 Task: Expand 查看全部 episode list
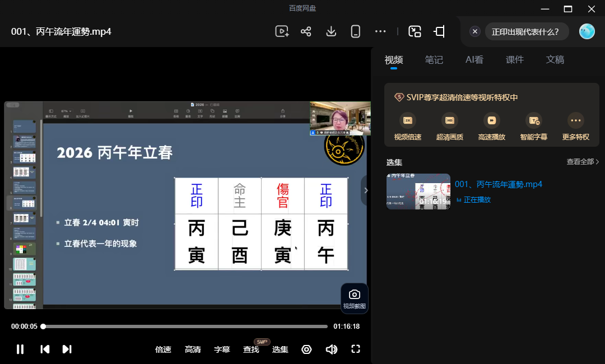click(582, 162)
